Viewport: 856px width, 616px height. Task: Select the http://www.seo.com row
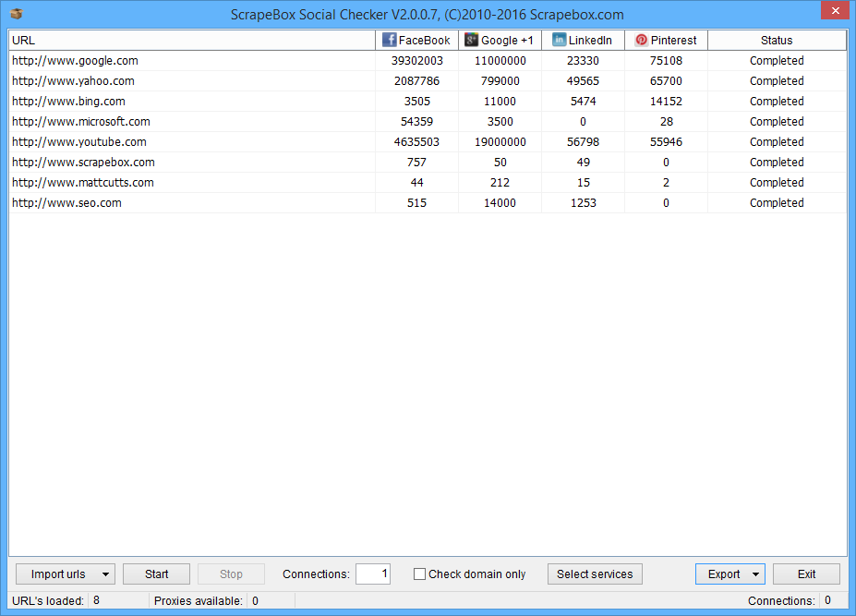[x=66, y=203]
